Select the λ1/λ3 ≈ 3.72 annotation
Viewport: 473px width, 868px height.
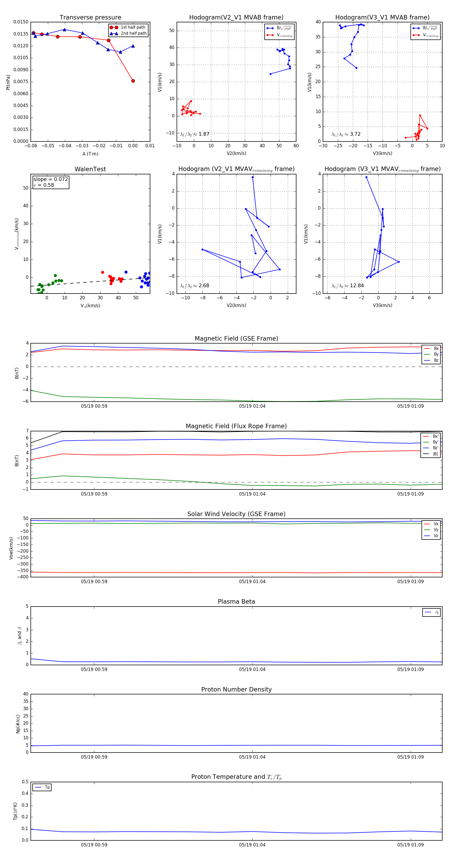pos(346,134)
